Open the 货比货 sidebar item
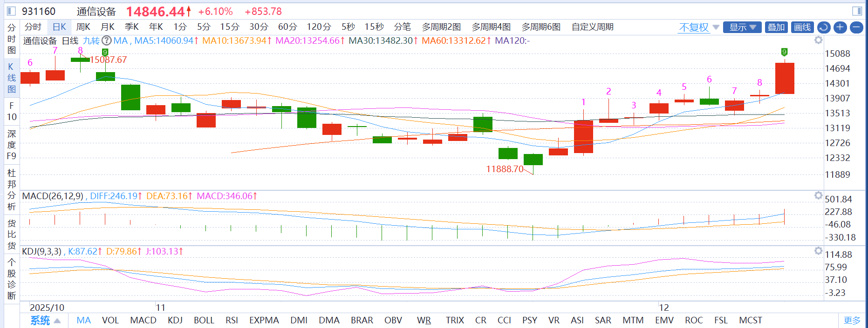This screenshot has width=868, height=328. [12, 234]
